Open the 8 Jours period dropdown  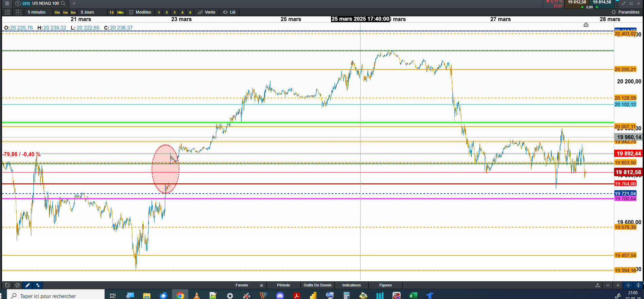pos(88,12)
